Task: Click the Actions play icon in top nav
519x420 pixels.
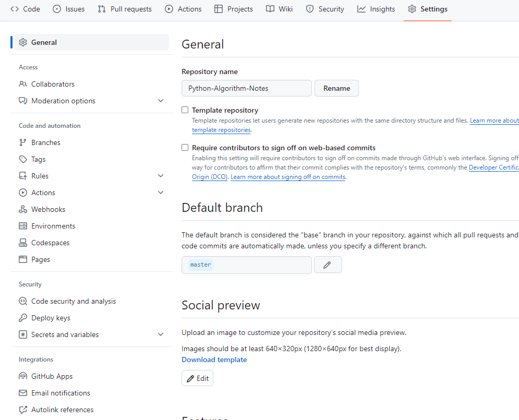Action: pos(169,9)
